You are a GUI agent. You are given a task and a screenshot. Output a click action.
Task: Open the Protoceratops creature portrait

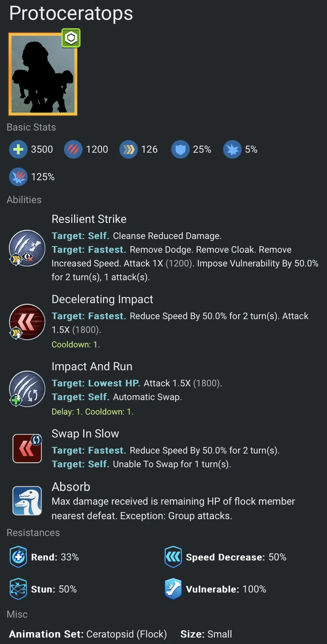tap(43, 74)
